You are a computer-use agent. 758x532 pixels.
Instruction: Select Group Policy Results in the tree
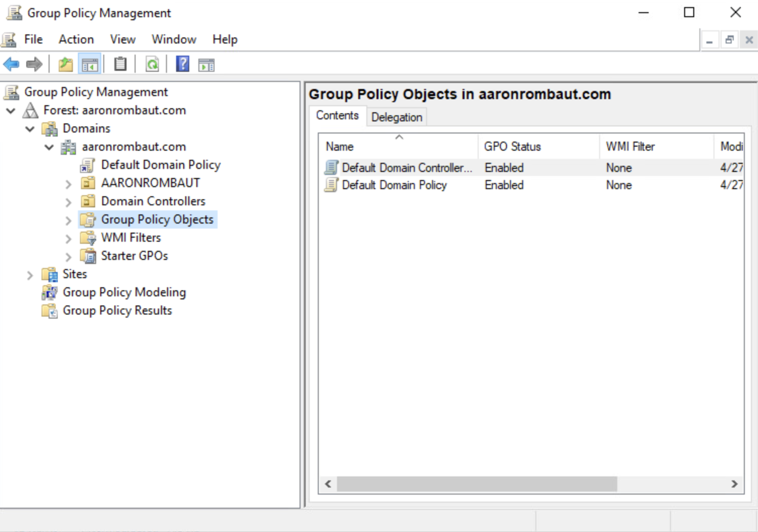tap(117, 310)
